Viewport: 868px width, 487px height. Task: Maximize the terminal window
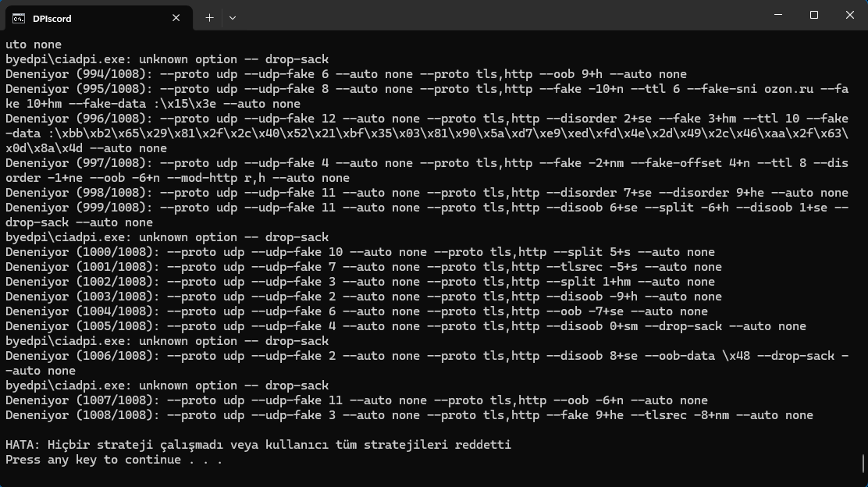tap(813, 15)
